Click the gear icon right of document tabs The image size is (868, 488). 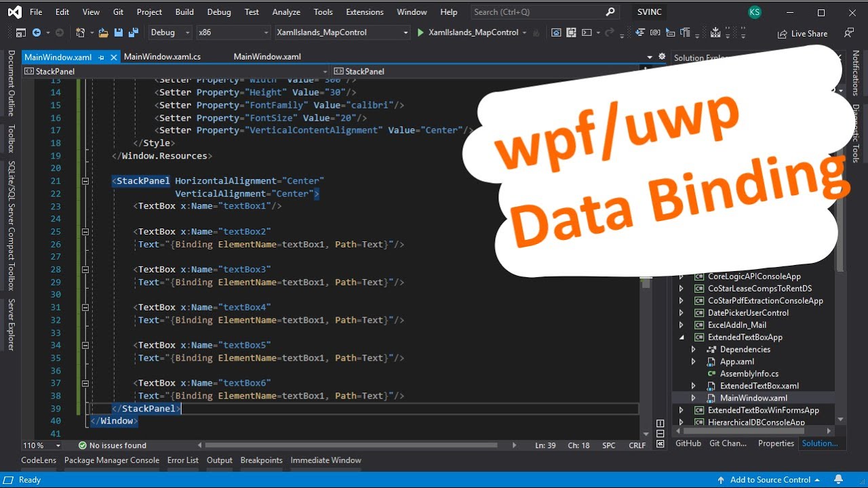(x=662, y=57)
